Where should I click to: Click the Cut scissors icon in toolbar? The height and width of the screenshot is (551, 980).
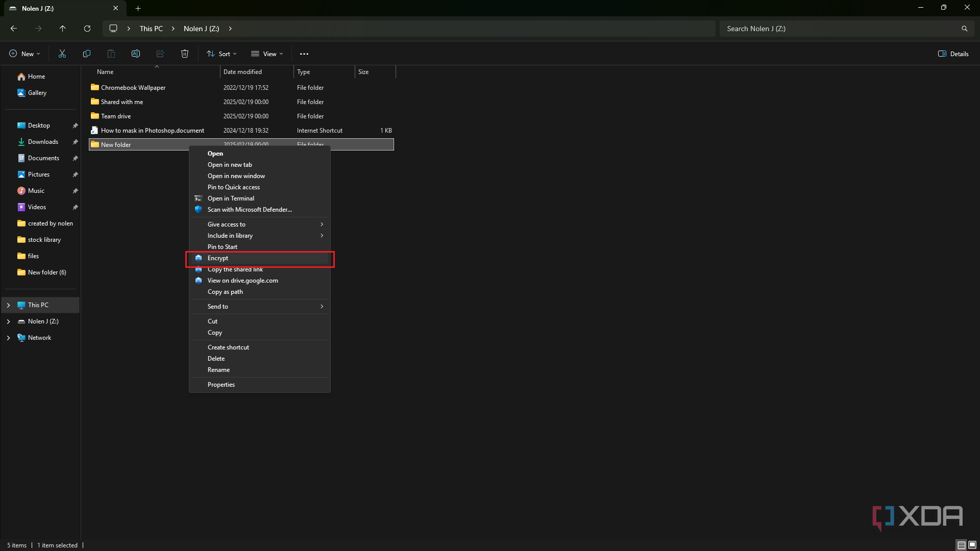pyautogui.click(x=62, y=54)
